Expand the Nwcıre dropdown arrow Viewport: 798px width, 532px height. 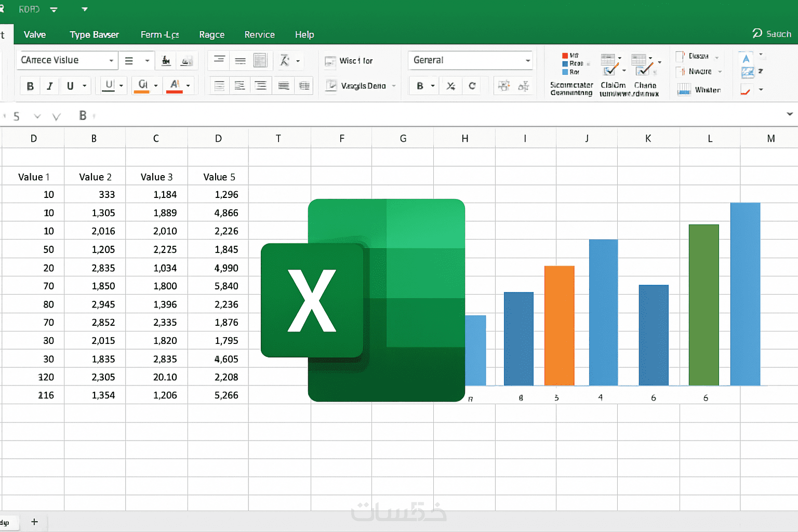click(x=720, y=72)
